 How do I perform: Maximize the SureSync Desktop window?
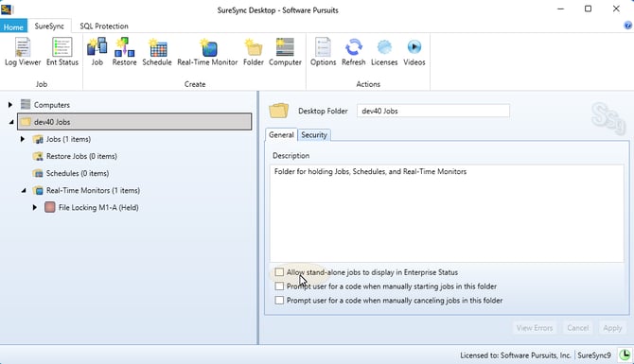point(588,9)
